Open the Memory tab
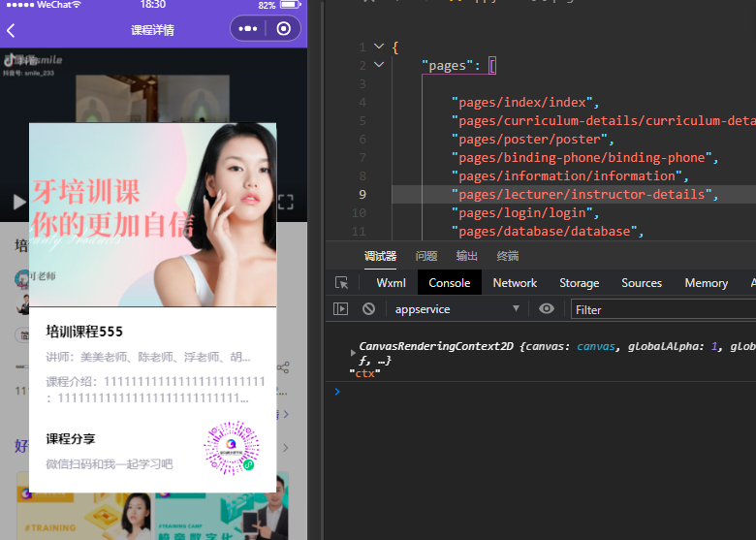756x540 pixels. click(706, 283)
